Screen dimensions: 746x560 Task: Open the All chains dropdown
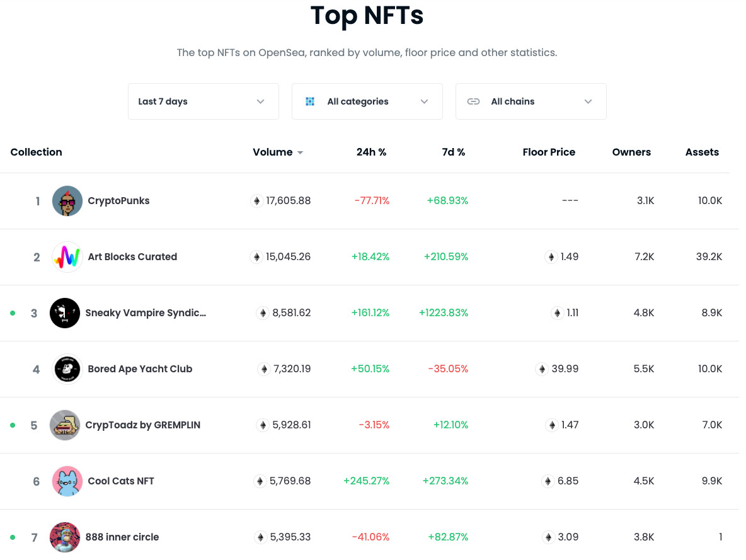(531, 101)
